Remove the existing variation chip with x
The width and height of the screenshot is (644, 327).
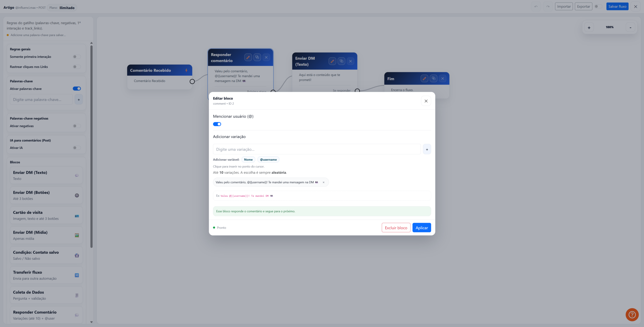[324, 182]
